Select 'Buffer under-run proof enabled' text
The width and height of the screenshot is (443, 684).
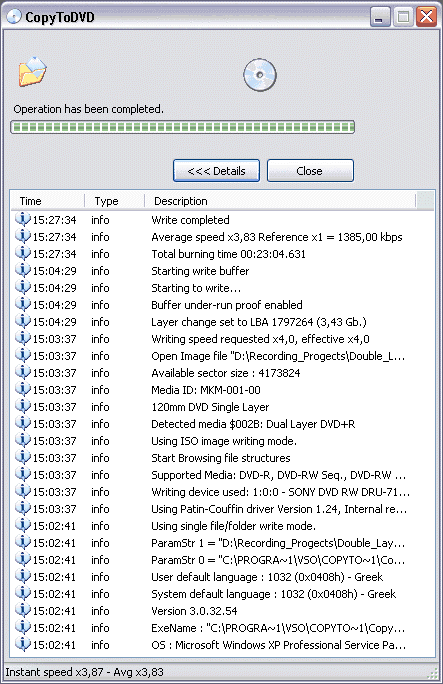(x=227, y=305)
